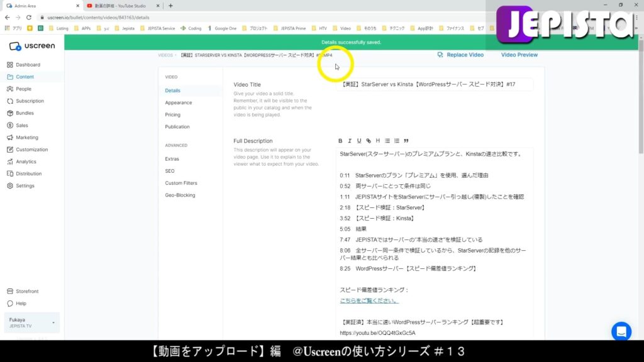Open the Video bookmark folder
Viewport: 644px width, 362px height.
click(341, 28)
